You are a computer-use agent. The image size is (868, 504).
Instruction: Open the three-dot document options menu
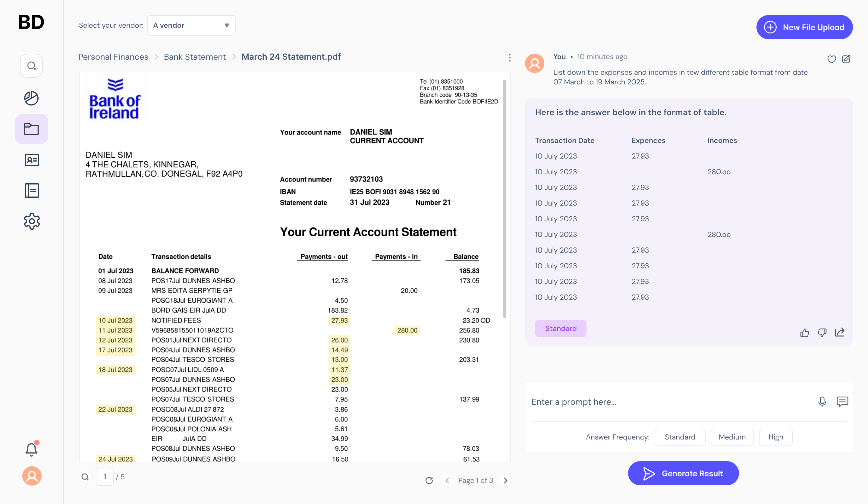click(x=509, y=58)
